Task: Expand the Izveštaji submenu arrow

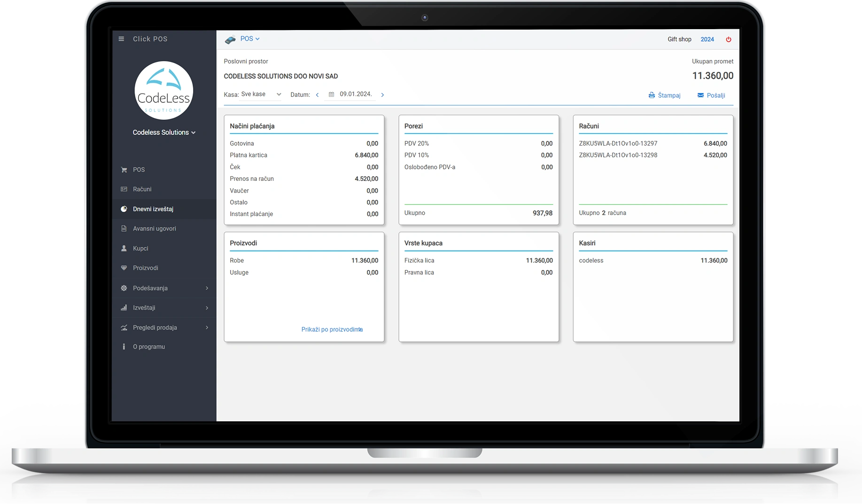Action: tap(207, 308)
